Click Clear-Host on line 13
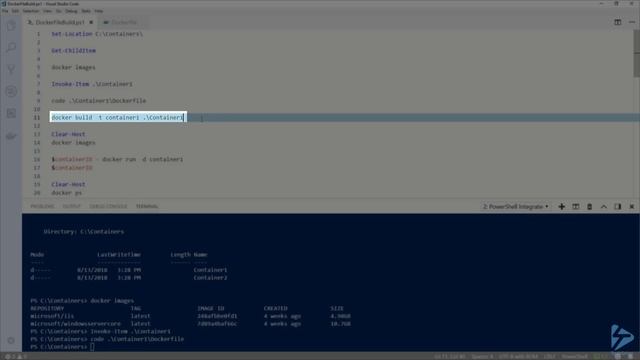640x360 pixels. coord(68,134)
